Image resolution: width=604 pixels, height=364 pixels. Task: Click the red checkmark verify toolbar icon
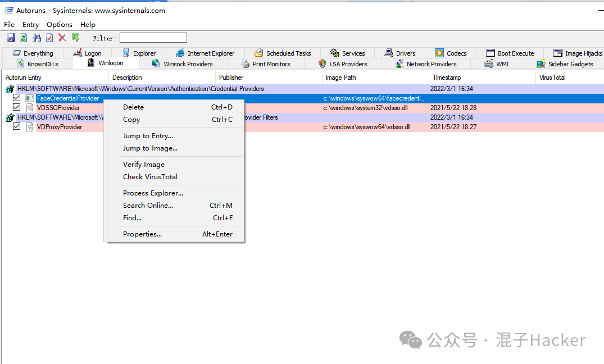point(49,37)
